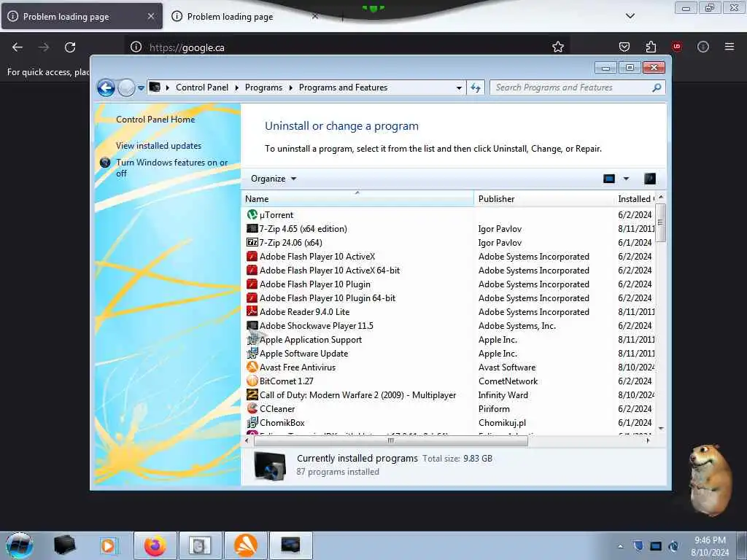The height and width of the screenshot is (560, 747).
Task: Open Firefox Pocket save icon
Action: 624,47
